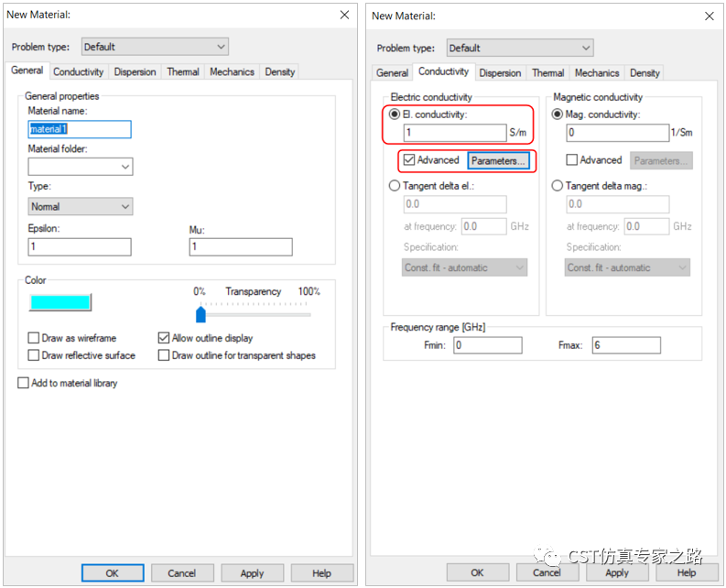Open Problem type dropdown in right dialog

click(x=520, y=48)
